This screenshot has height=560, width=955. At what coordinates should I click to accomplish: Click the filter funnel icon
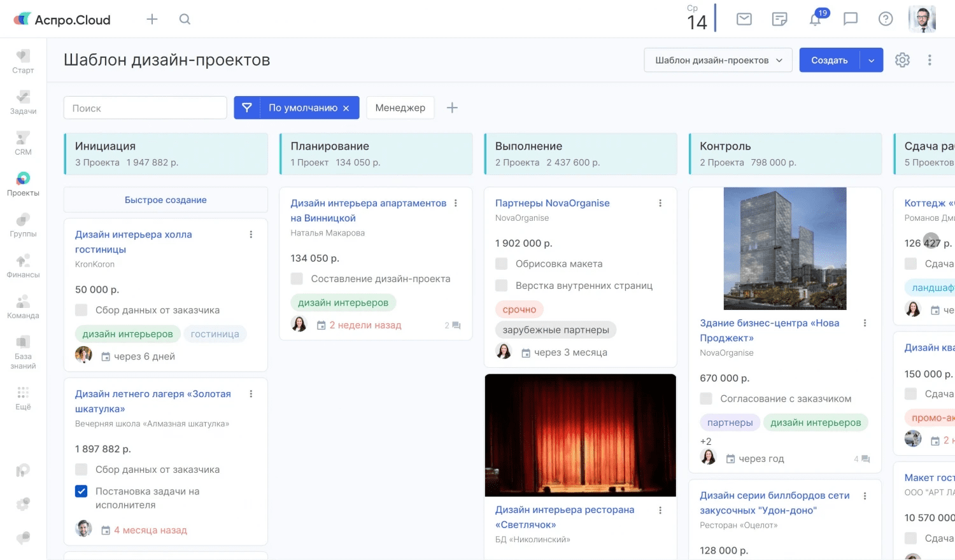247,108
